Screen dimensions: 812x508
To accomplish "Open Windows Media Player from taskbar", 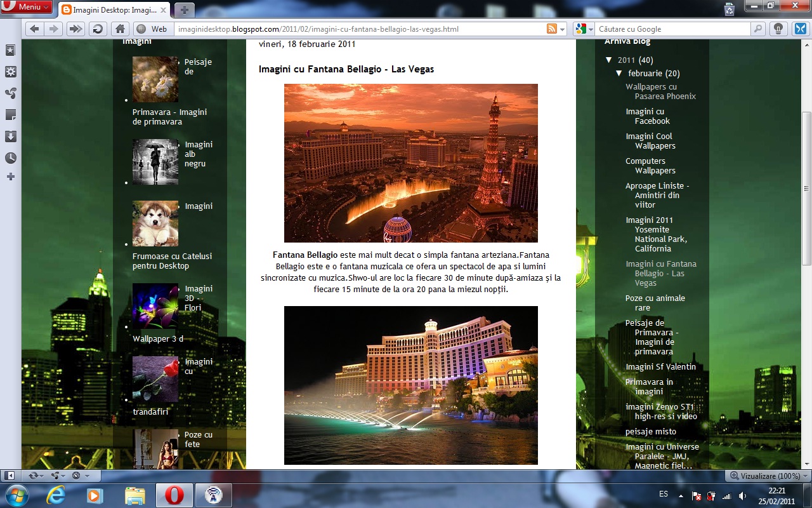I will point(95,495).
